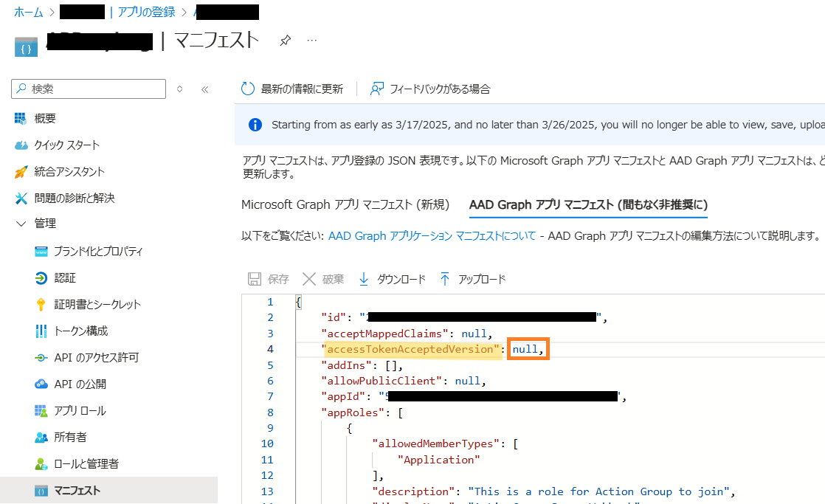This screenshot has width=825, height=504.
Task: Open the 問題の診断と解決 wrench icon
Action: point(21,199)
